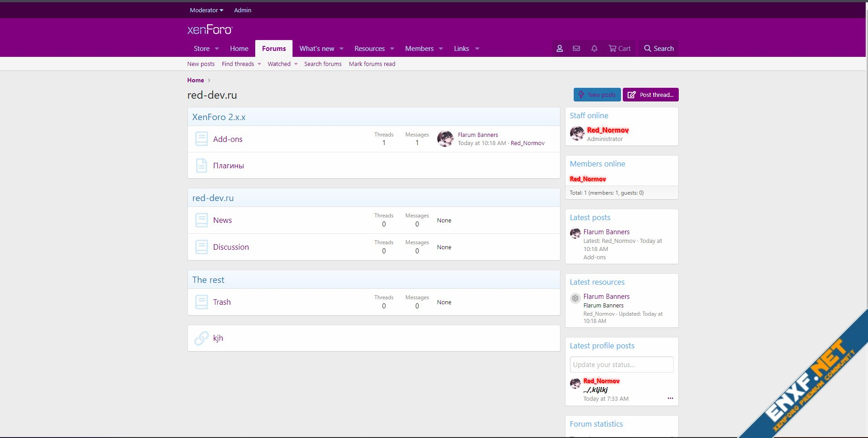Open the three-dot menu on profile post

(x=670, y=398)
